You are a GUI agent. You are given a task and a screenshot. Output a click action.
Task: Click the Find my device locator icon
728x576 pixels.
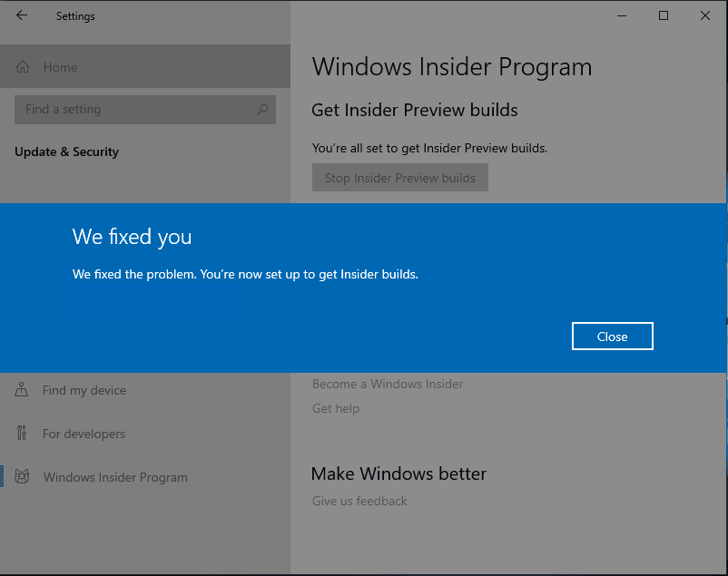click(21, 390)
